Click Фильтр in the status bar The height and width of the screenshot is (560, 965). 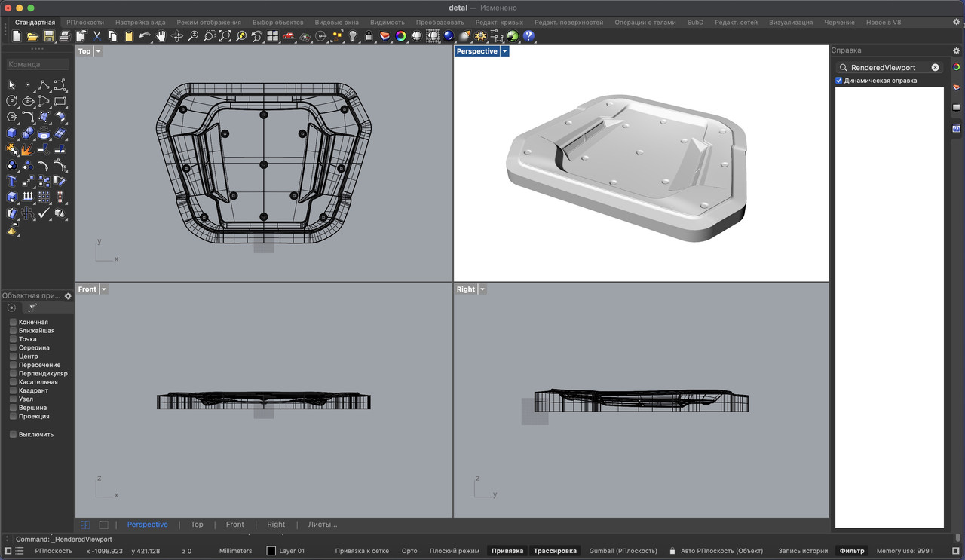tap(852, 551)
